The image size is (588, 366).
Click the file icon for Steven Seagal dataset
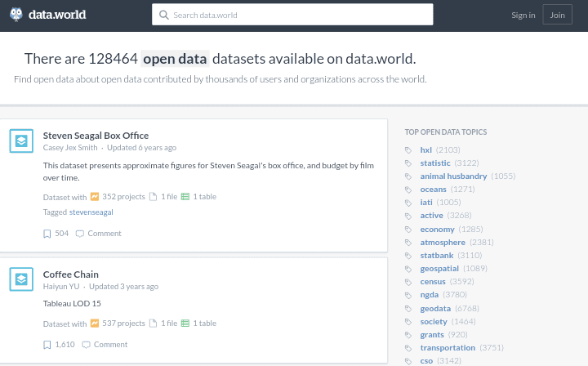153,197
